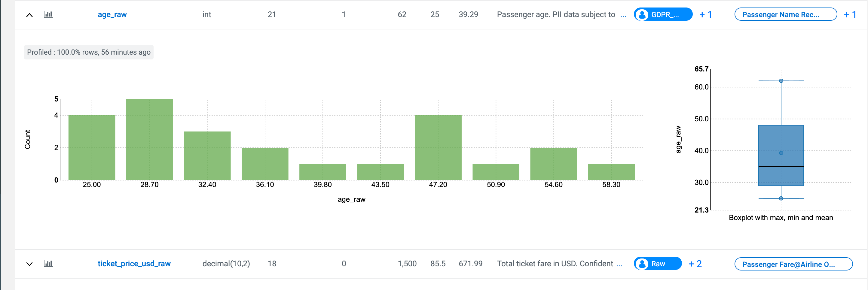Click the boxplot min value point

pyautogui.click(x=781, y=198)
